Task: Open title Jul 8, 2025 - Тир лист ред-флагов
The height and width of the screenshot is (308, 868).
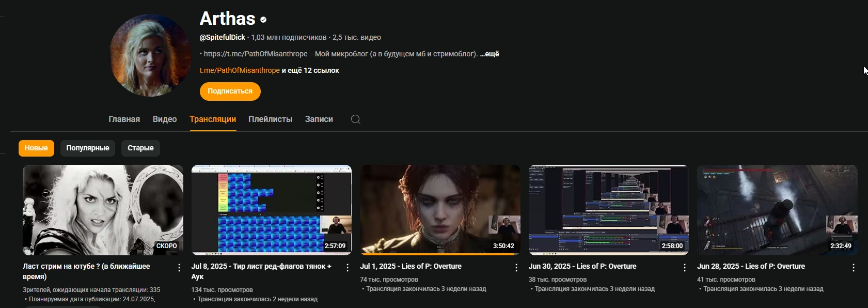Action: click(261, 271)
